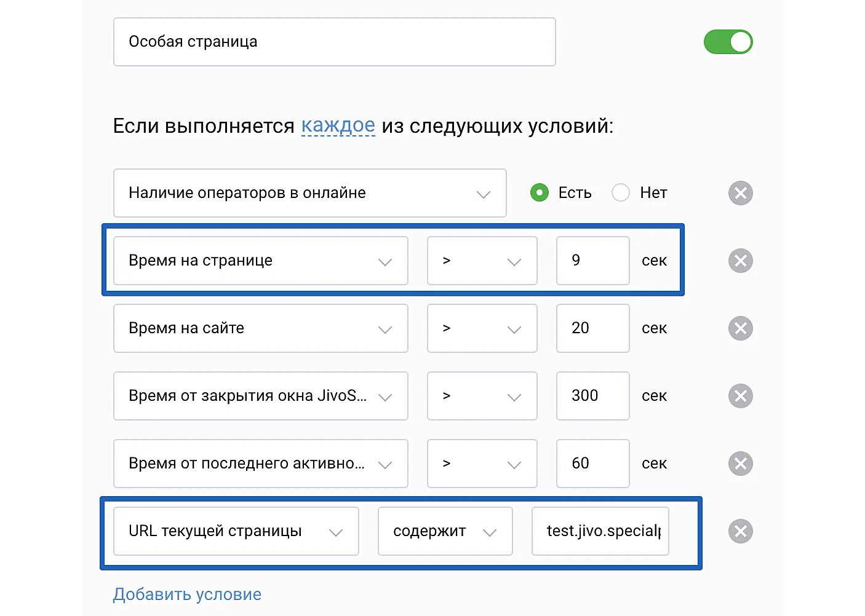Image resolution: width=865 pixels, height=616 pixels.
Task: Remove the 'Время на сайте' condition
Action: pos(740,328)
